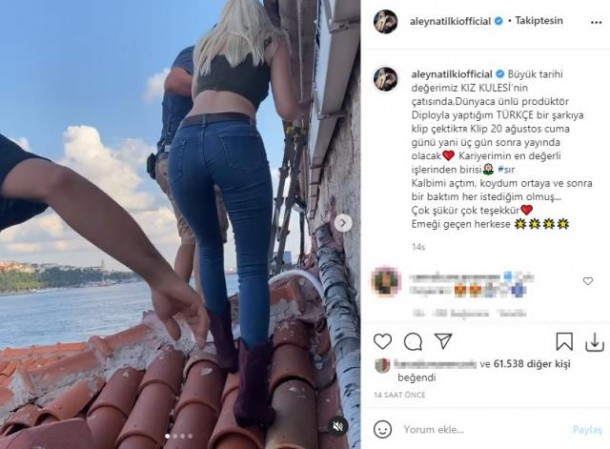Open the blurred commenter's avatar
Screen dimensions: 610x449
(386, 281)
